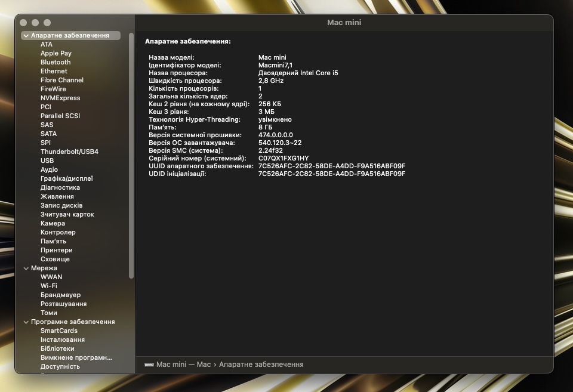The image size is (573, 392).
Task: Show Принтери information
Action: click(x=57, y=250)
